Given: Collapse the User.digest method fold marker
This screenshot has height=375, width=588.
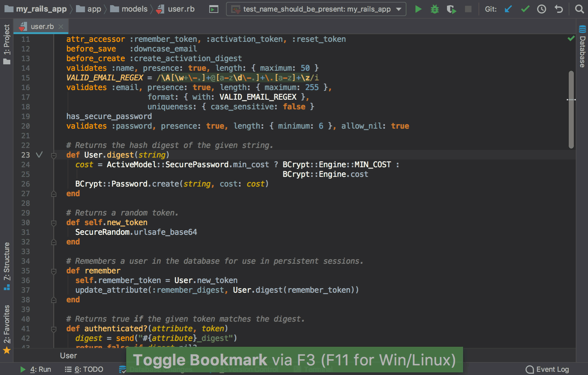Looking at the screenshot, I should click(54, 155).
